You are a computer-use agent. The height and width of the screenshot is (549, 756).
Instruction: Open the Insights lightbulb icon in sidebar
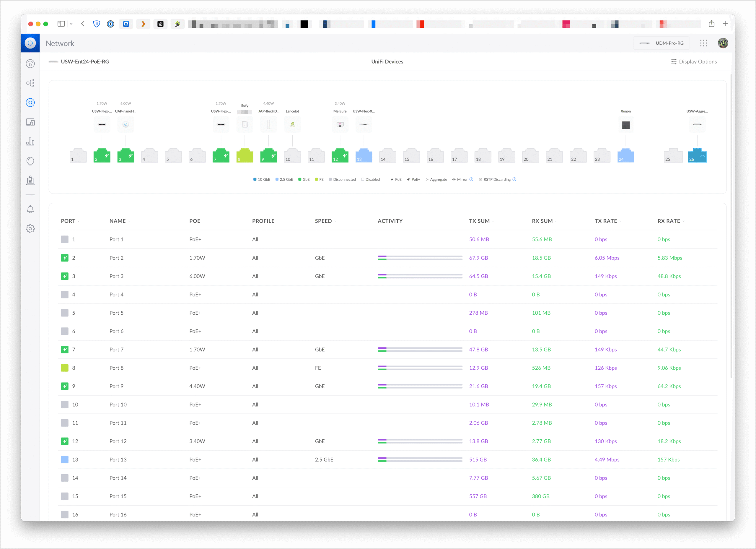coord(30,161)
